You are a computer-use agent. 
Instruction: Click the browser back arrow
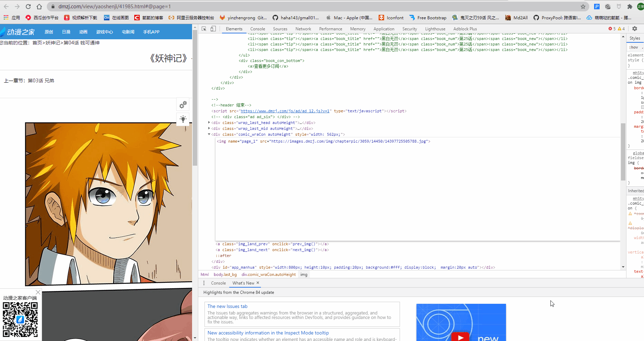pyautogui.click(x=6, y=7)
